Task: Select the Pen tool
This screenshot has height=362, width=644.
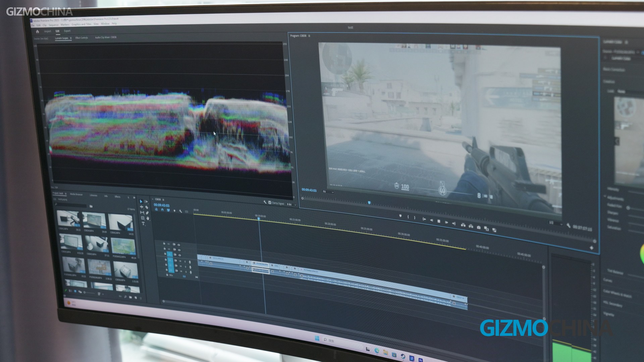Action: (147, 213)
